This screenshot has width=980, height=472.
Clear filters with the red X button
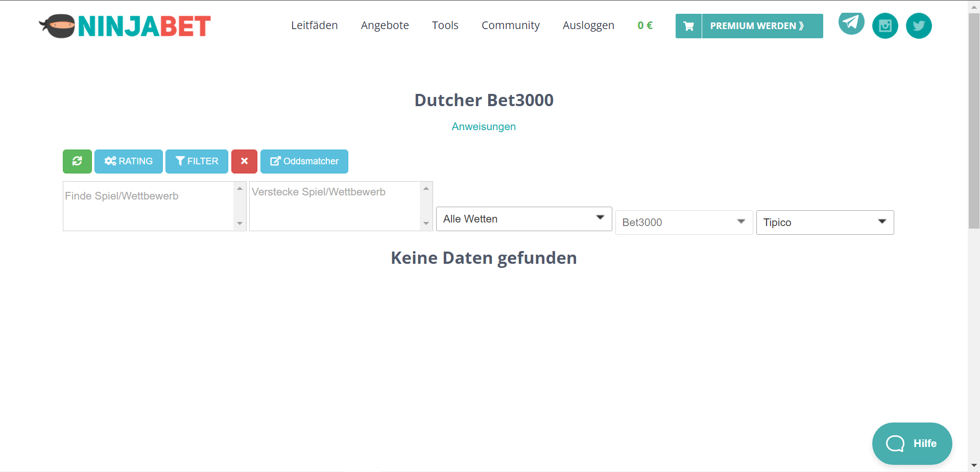point(244,161)
